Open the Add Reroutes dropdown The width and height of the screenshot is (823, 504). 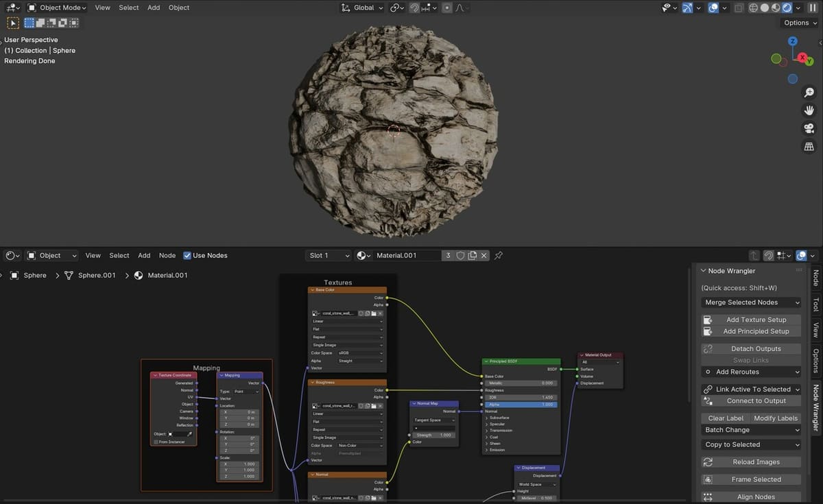click(x=751, y=372)
